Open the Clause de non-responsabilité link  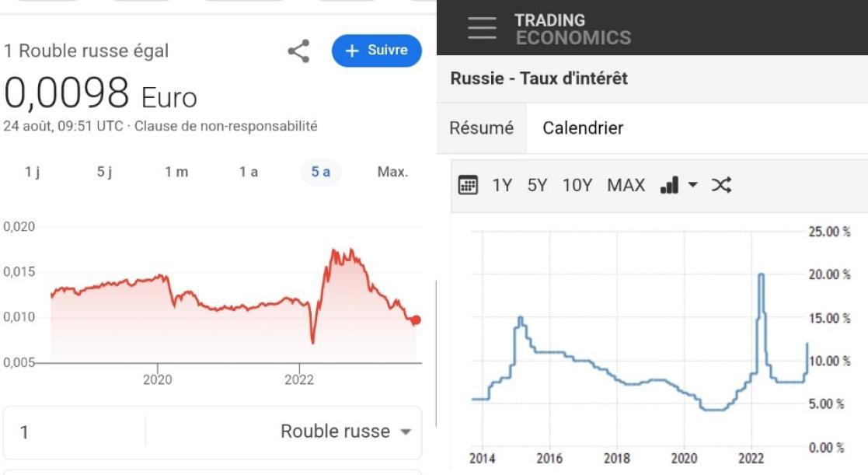click(x=226, y=125)
